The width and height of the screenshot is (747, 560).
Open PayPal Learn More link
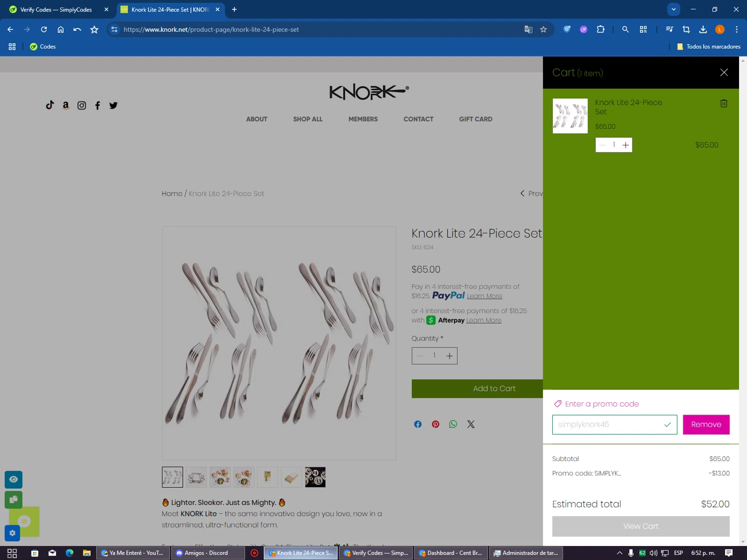(484, 296)
